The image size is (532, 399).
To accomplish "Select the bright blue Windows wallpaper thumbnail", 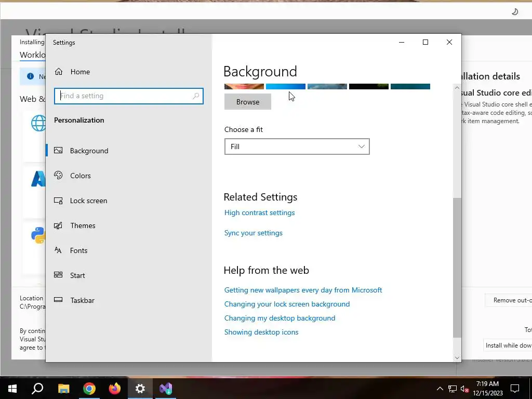I will (286, 87).
